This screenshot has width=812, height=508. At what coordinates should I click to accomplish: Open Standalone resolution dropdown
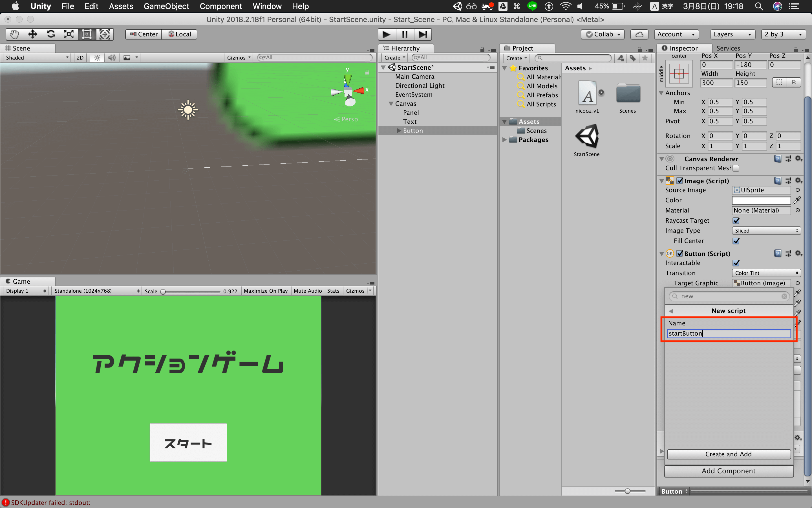(x=97, y=291)
